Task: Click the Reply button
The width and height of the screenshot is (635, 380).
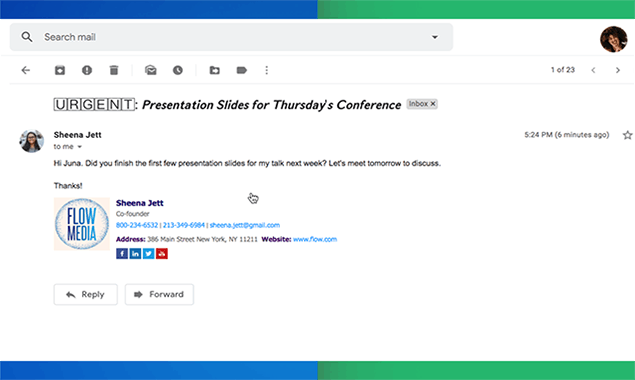Action: pyautogui.click(x=85, y=295)
